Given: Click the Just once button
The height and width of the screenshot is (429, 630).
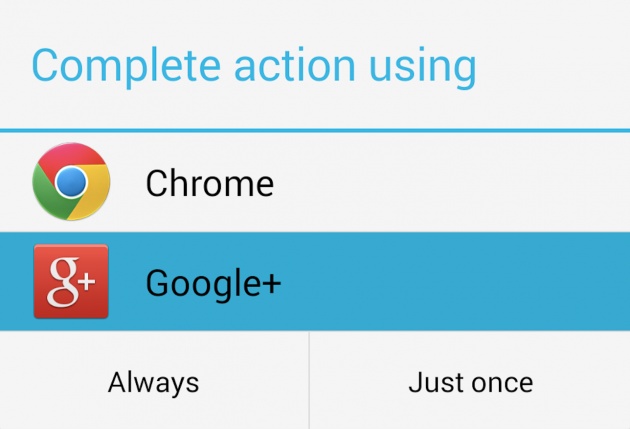Looking at the screenshot, I should point(470,380).
